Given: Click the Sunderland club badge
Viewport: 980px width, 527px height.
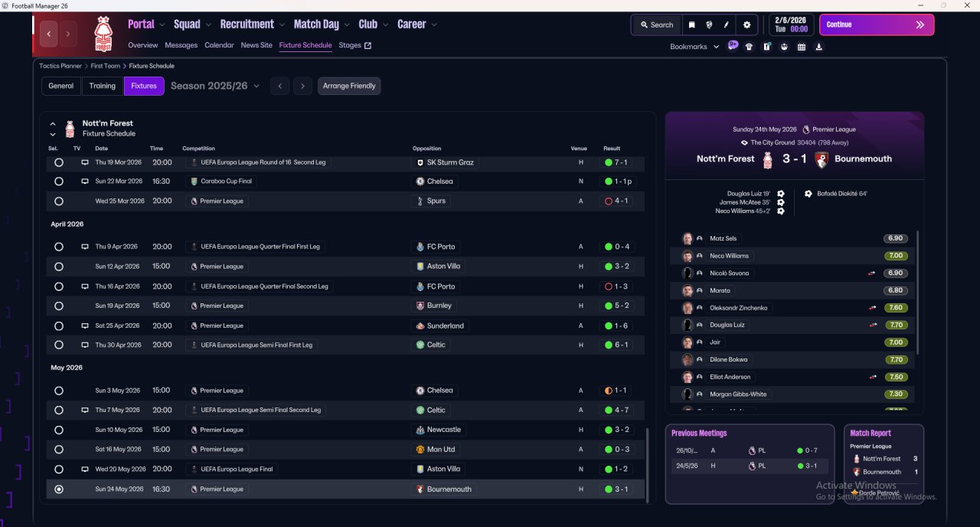Looking at the screenshot, I should point(420,326).
